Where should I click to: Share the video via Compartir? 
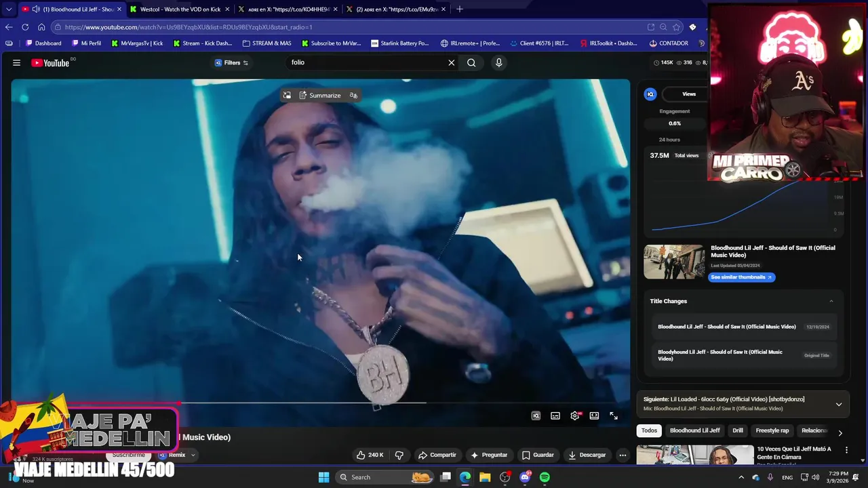click(x=437, y=455)
